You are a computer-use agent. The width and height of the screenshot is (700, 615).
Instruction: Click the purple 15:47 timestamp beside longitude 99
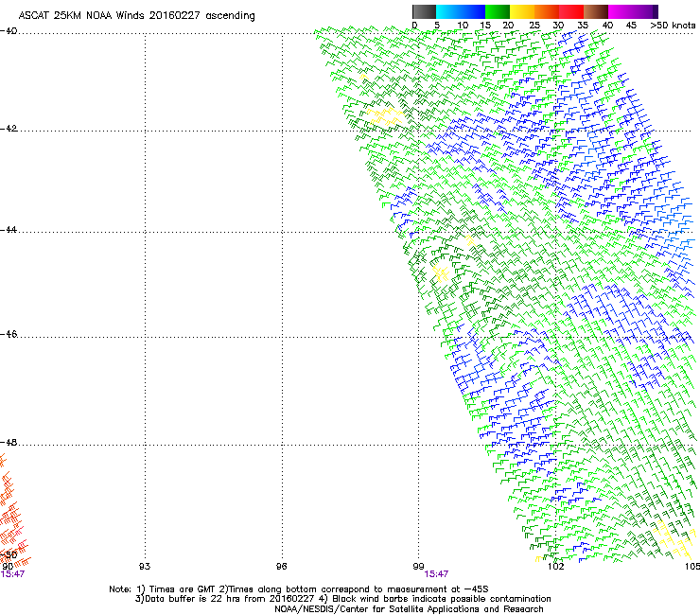tap(436, 574)
